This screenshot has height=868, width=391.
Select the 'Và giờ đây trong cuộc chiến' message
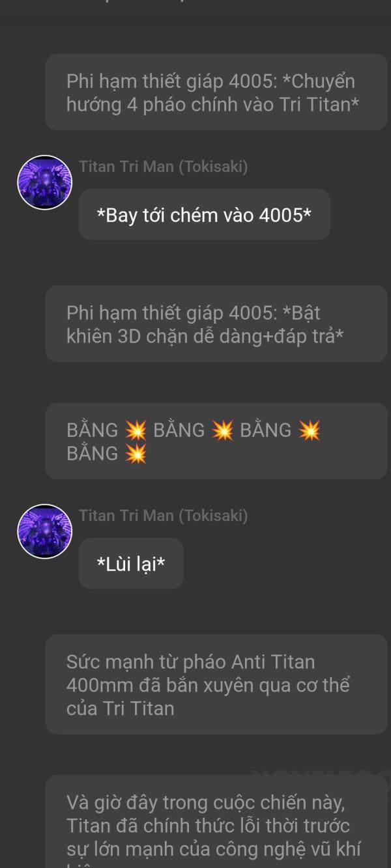coord(216,822)
